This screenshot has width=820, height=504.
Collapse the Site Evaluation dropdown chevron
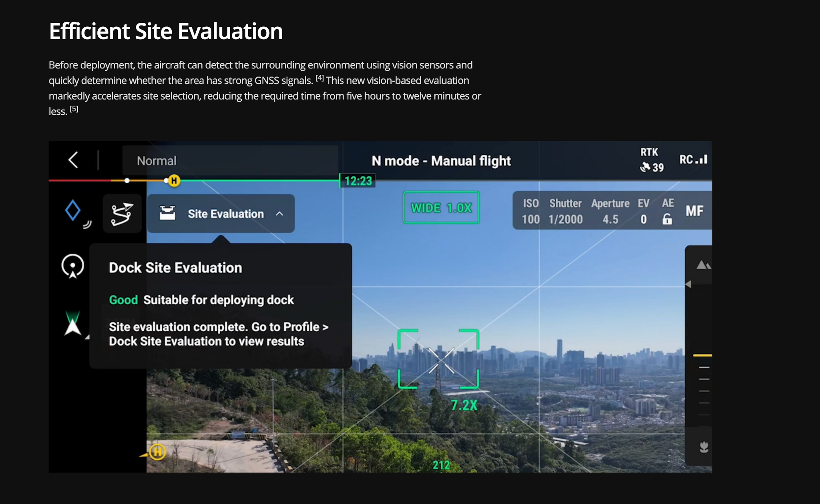coord(279,214)
